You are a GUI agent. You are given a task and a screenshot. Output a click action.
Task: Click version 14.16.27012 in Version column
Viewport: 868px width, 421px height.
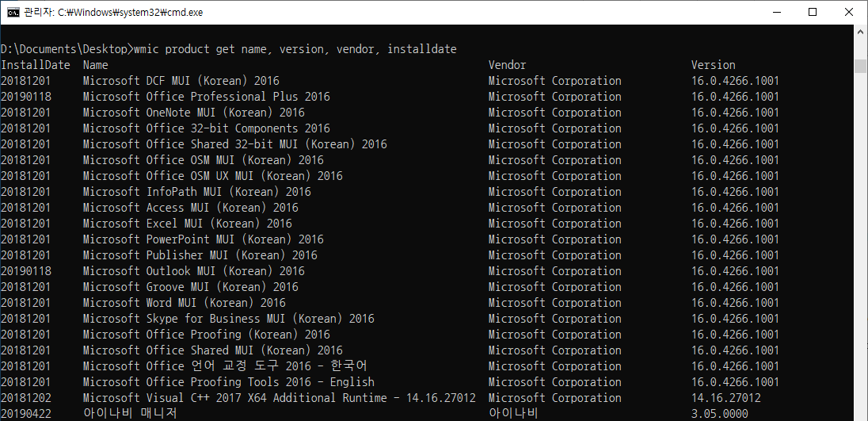point(725,398)
